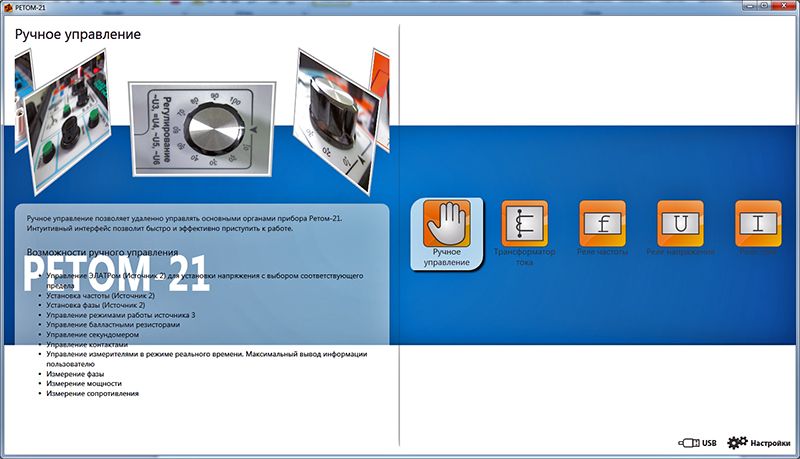Viewport: 800px width, 459px height.
Task: Launch the Реле частоты f icon
Action: 603,223
